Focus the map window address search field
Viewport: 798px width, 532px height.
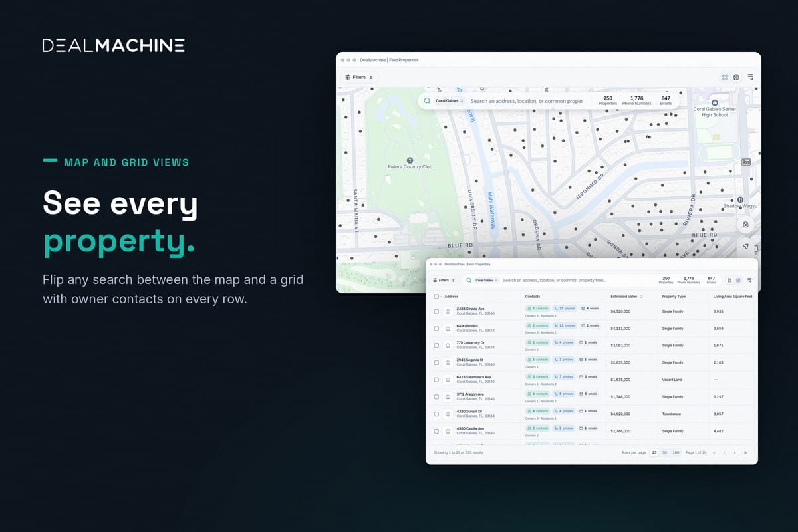click(526, 101)
